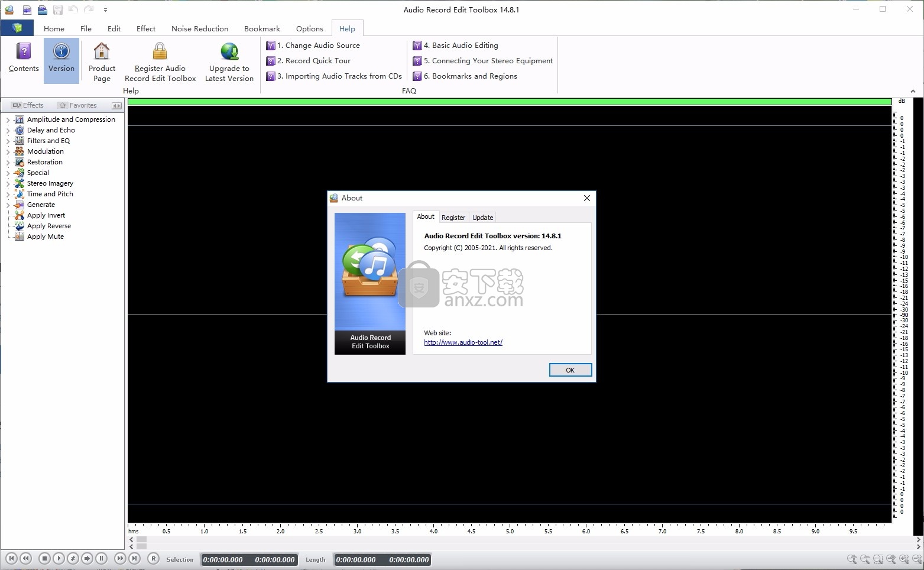Click the fast forward button
Viewport: 924px width, 570px height.
120,558
